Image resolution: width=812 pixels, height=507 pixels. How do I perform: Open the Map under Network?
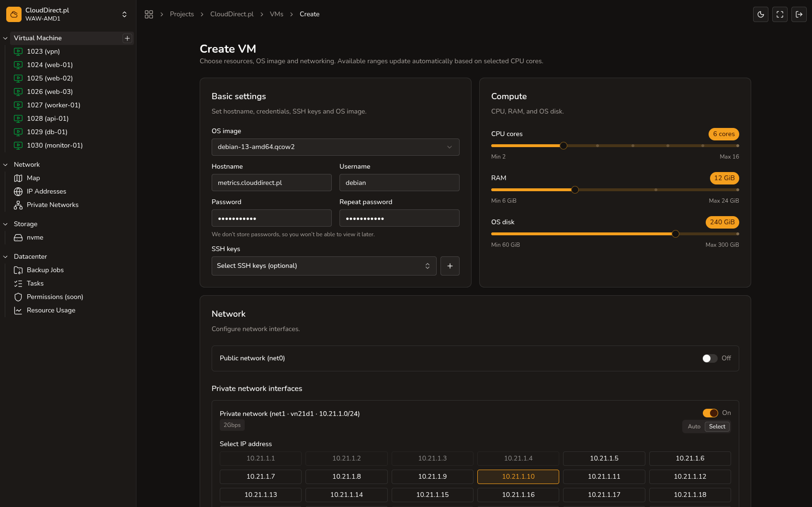point(33,178)
